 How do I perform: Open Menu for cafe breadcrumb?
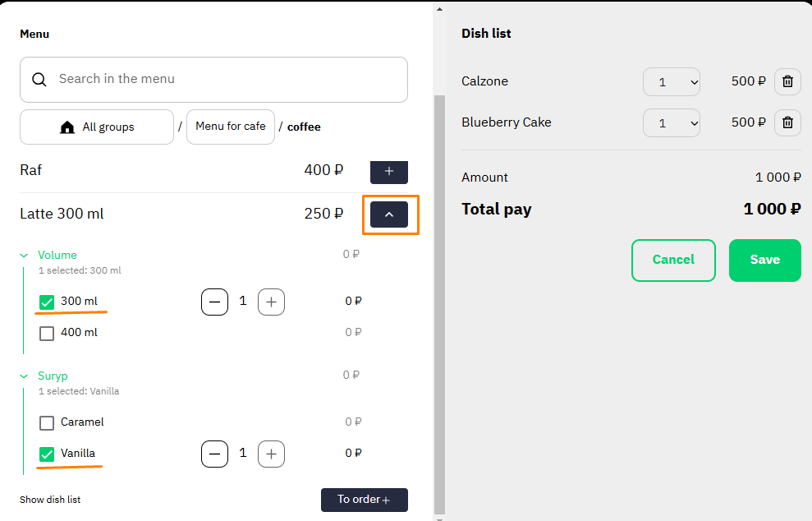pos(231,127)
